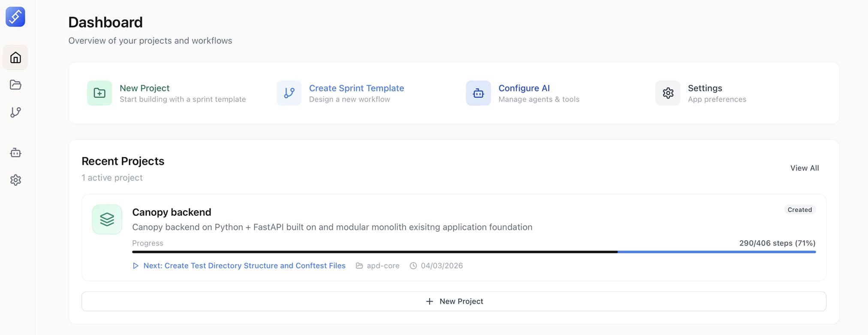Open the workflows branch icon in sidebar

tap(15, 112)
